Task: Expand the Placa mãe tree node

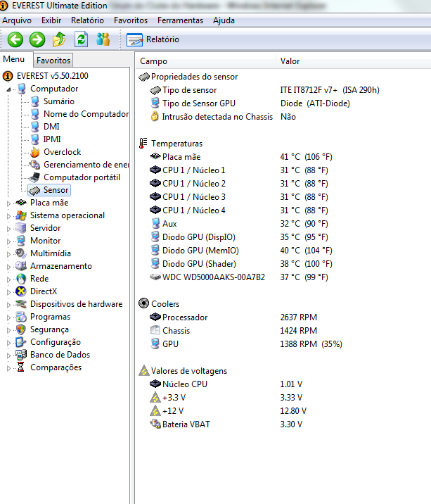Action: [8, 203]
